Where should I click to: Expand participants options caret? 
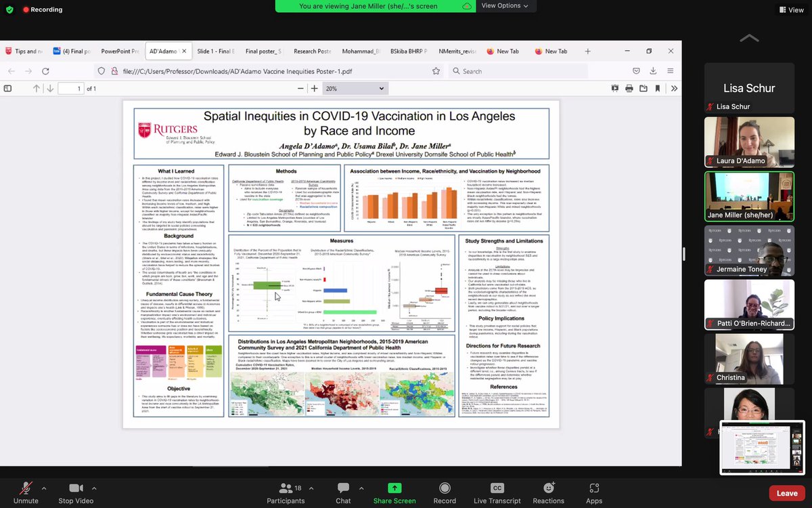pyautogui.click(x=310, y=488)
